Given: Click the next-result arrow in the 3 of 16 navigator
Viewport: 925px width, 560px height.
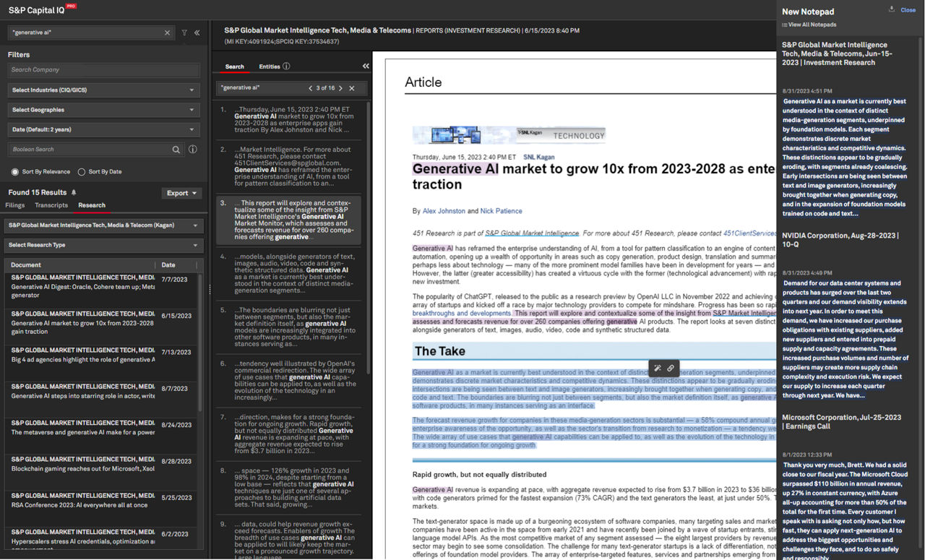Looking at the screenshot, I should pyautogui.click(x=340, y=87).
